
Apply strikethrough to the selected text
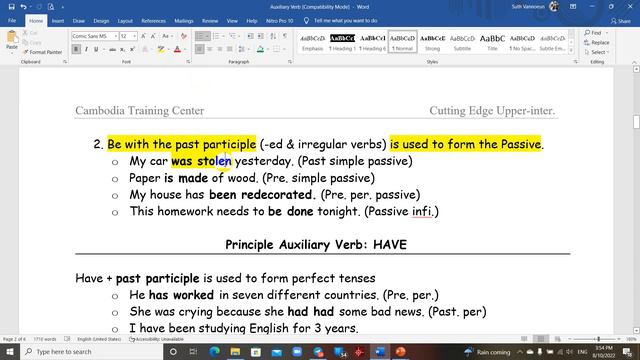click(x=112, y=49)
